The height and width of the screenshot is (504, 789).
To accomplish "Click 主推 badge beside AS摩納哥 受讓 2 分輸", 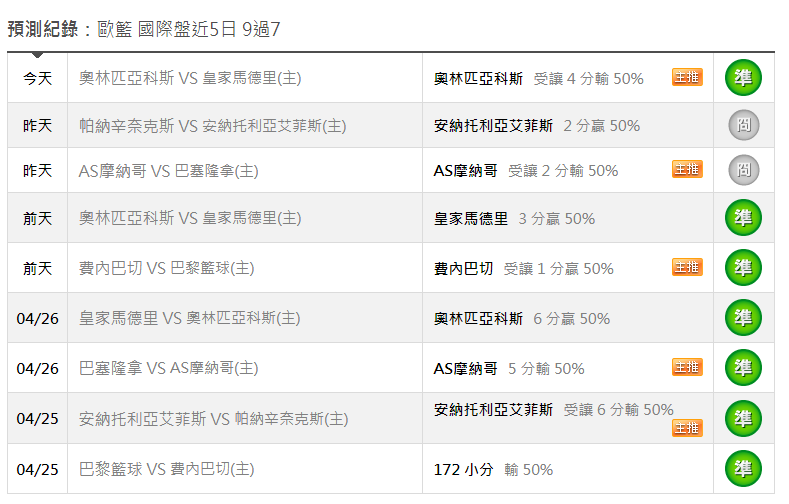I will coord(687,169).
